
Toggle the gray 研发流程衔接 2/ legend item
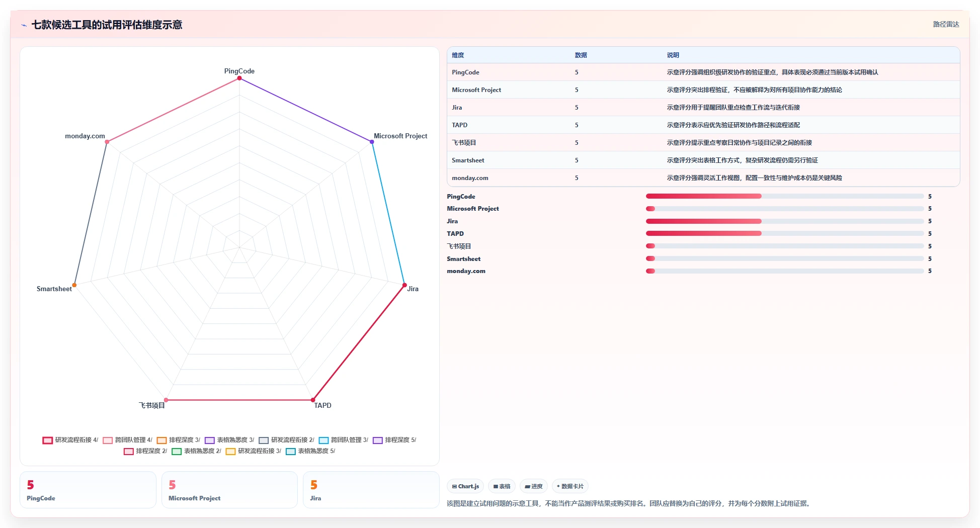[x=287, y=440]
